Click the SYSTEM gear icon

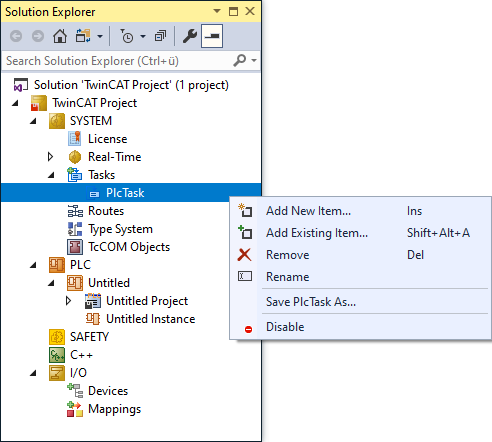pos(57,121)
